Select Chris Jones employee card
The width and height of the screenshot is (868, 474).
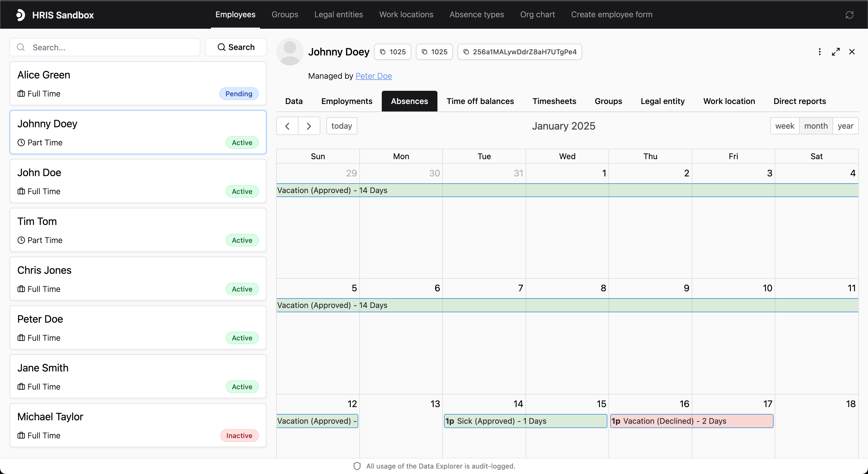pyautogui.click(x=138, y=279)
